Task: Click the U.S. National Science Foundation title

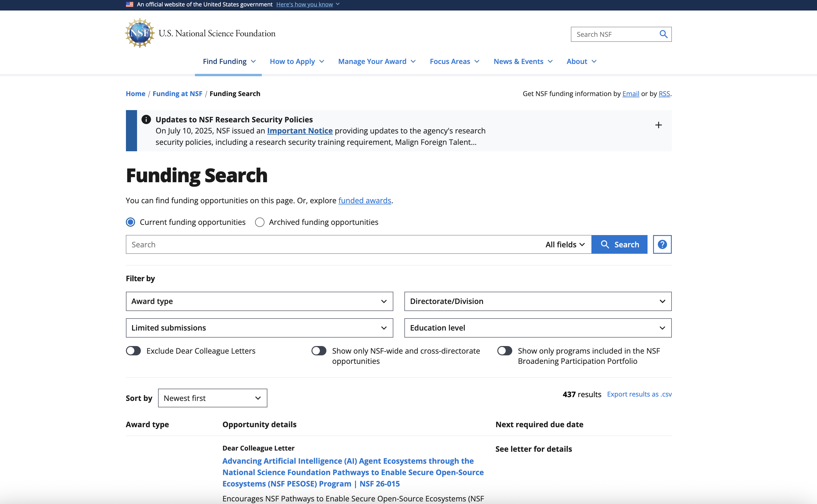Action: pos(217,33)
